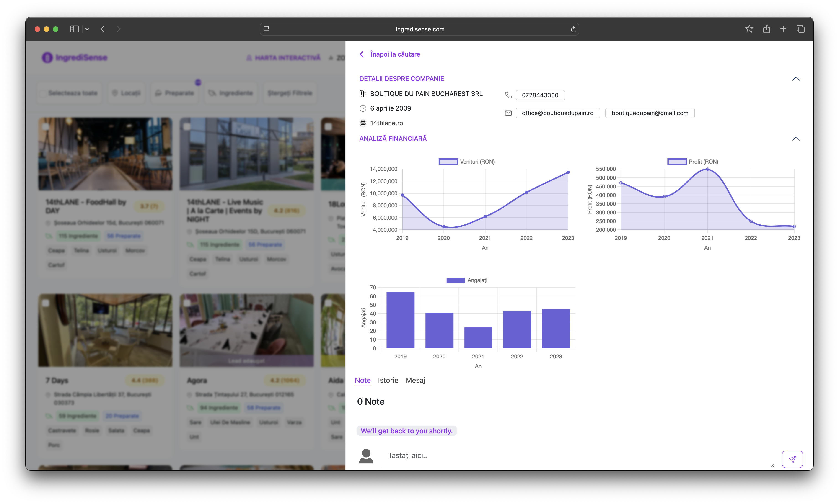
Task: Reload the page with the refresh icon
Action: tap(573, 29)
